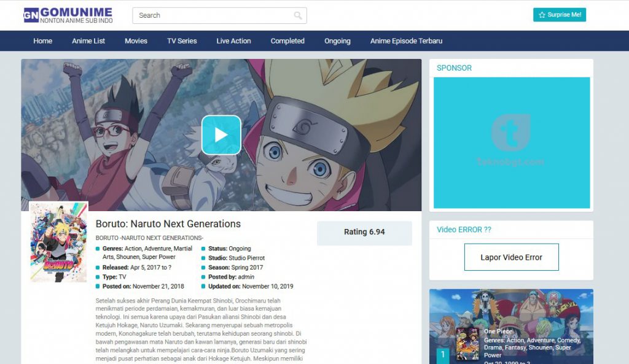Click the admin poster name
629x364 pixels.
[x=246, y=277]
